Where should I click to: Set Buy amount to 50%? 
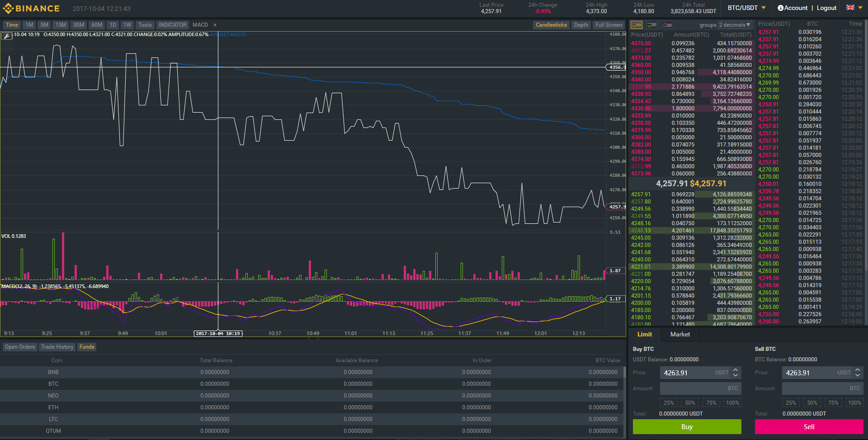pyautogui.click(x=690, y=402)
